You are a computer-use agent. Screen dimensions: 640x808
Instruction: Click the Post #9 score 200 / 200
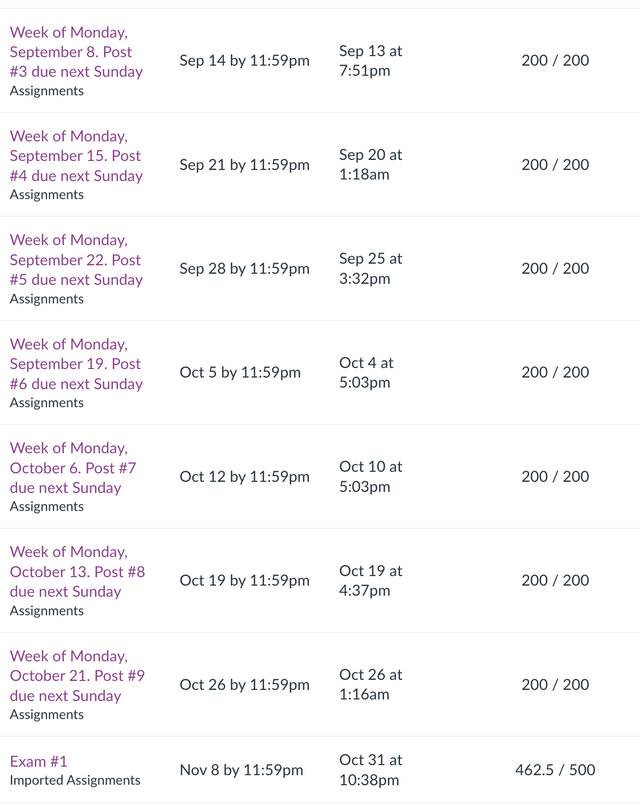click(555, 684)
